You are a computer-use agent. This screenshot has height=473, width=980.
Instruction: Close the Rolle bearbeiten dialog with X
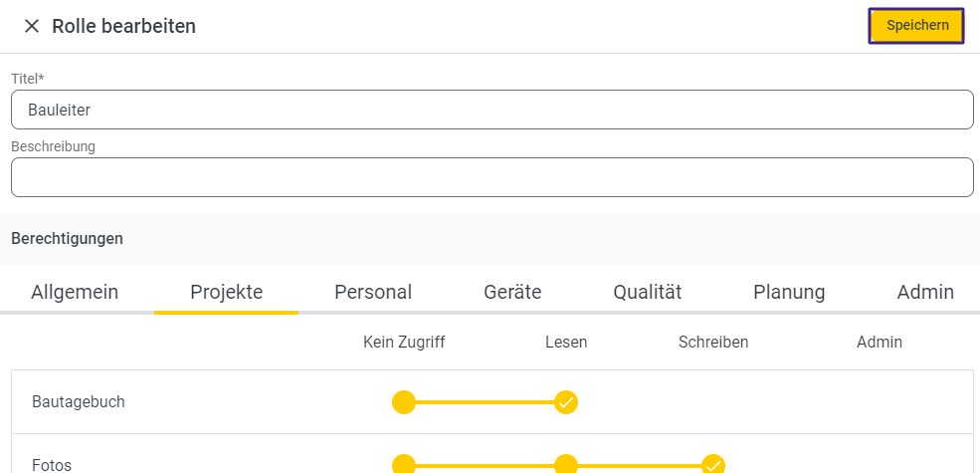click(x=31, y=26)
